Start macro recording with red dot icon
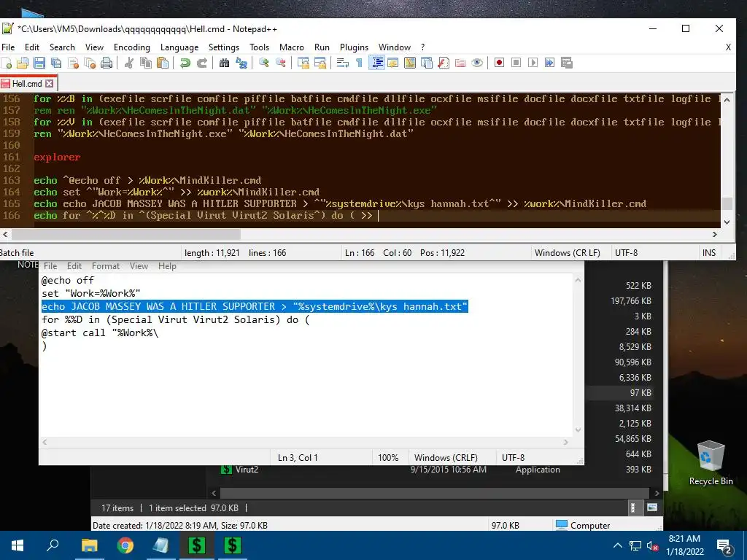Screen dimensions: 747x560 tap(499, 63)
